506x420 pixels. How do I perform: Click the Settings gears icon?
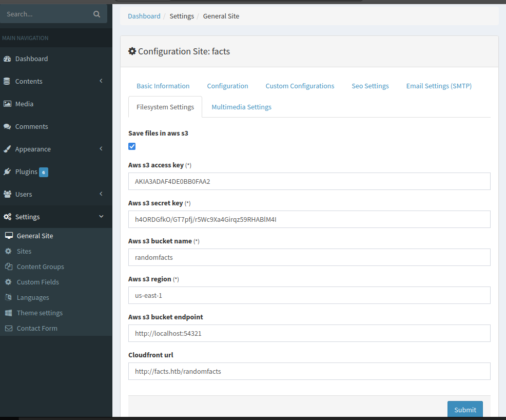pyautogui.click(x=7, y=217)
